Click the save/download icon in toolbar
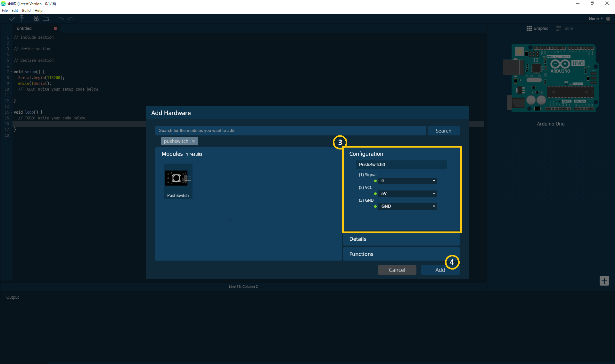The image size is (615, 364). pos(37,19)
